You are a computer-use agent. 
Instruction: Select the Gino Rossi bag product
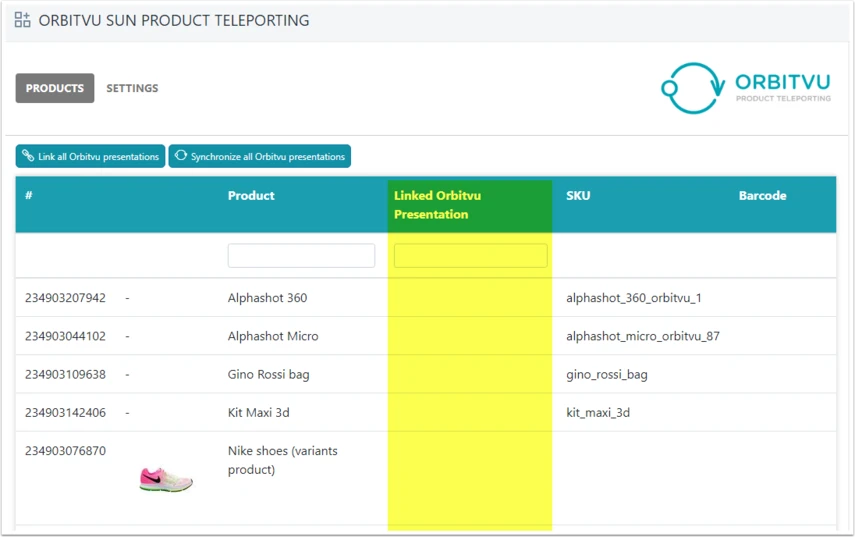pos(268,375)
